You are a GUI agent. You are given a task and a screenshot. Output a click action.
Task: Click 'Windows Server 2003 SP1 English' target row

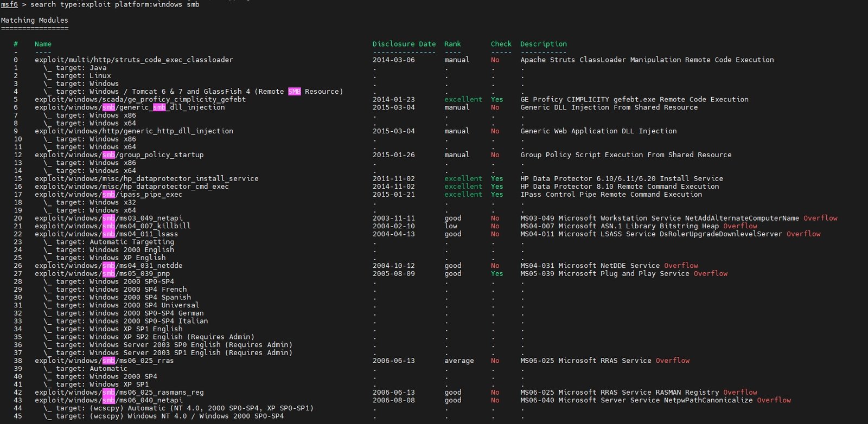168,353
